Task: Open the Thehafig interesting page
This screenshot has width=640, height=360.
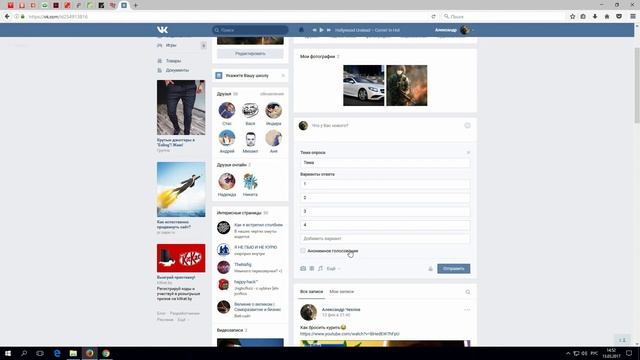Action: [x=243, y=264]
